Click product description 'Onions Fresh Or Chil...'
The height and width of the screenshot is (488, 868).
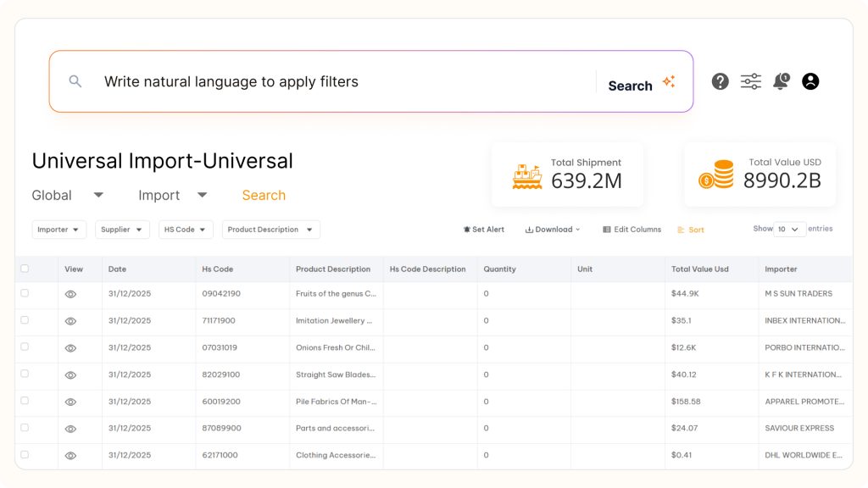[x=336, y=348]
